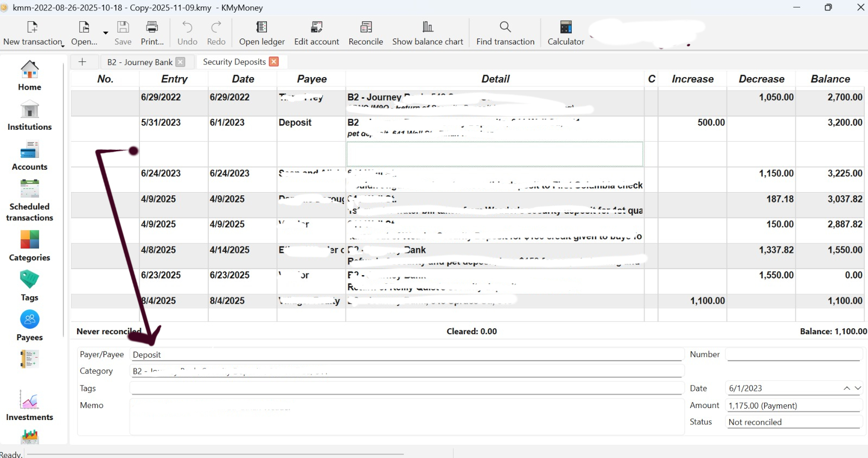Image resolution: width=868 pixels, height=458 pixels.
Task: Click the Status field showing Not reconciled
Action: 794,422
